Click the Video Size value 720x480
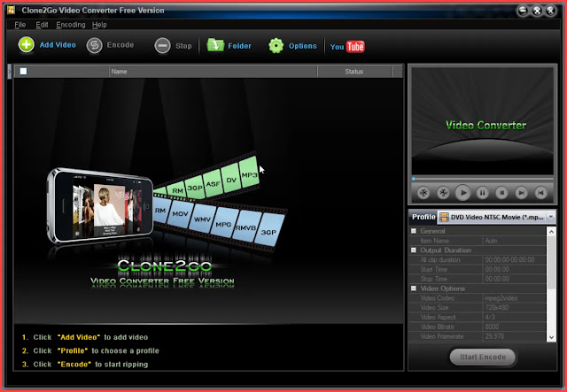 pyautogui.click(x=515, y=307)
